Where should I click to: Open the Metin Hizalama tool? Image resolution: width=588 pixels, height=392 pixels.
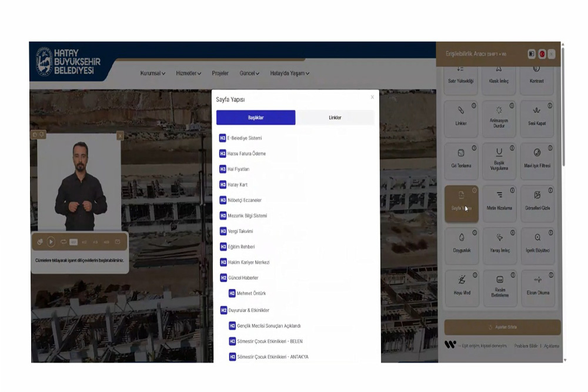click(x=499, y=203)
